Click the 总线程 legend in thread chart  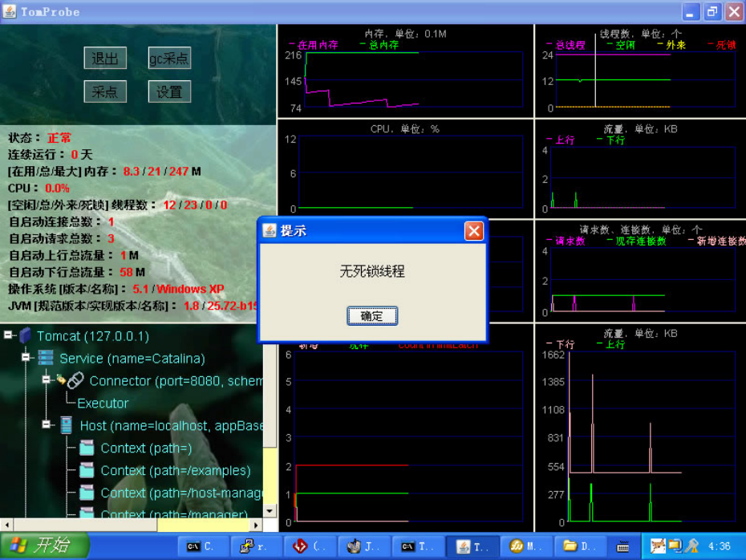point(566,45)
